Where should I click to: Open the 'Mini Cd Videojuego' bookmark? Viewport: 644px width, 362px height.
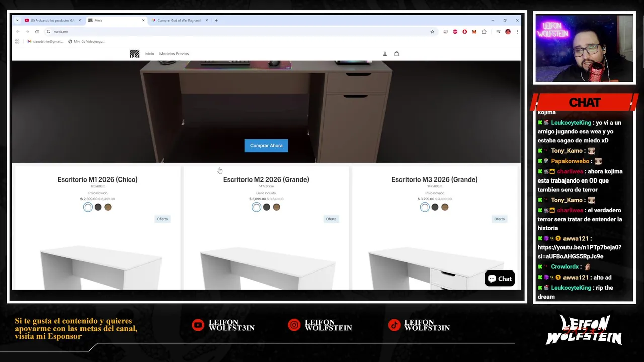(87, 41)
